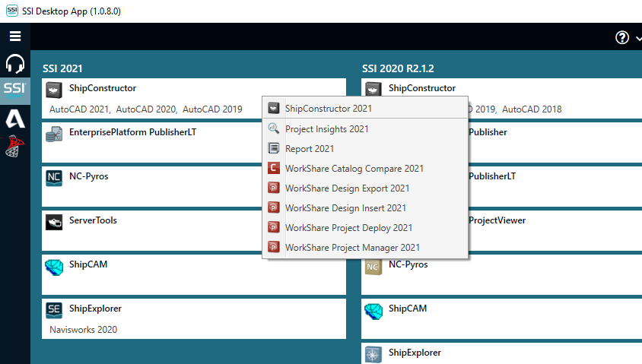Click the WorkShare Project Deploy icon
642x364 pixels.
(x=274, y=227)
